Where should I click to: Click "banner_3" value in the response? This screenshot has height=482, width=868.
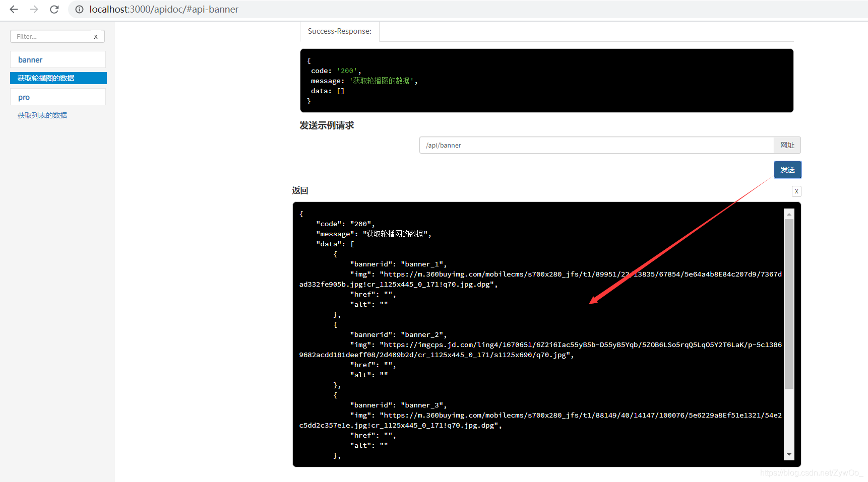pos(422,405)
